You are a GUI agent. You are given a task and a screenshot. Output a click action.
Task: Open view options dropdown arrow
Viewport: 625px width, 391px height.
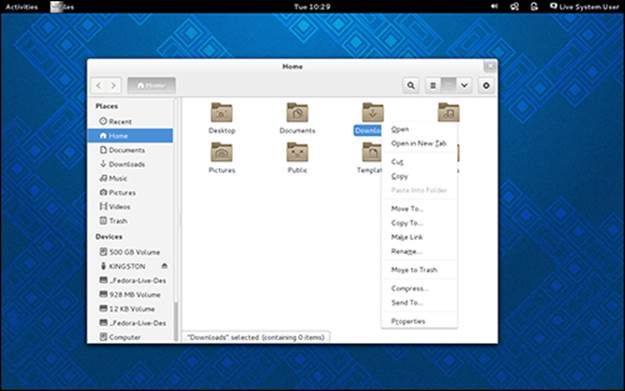click(464, 85)
